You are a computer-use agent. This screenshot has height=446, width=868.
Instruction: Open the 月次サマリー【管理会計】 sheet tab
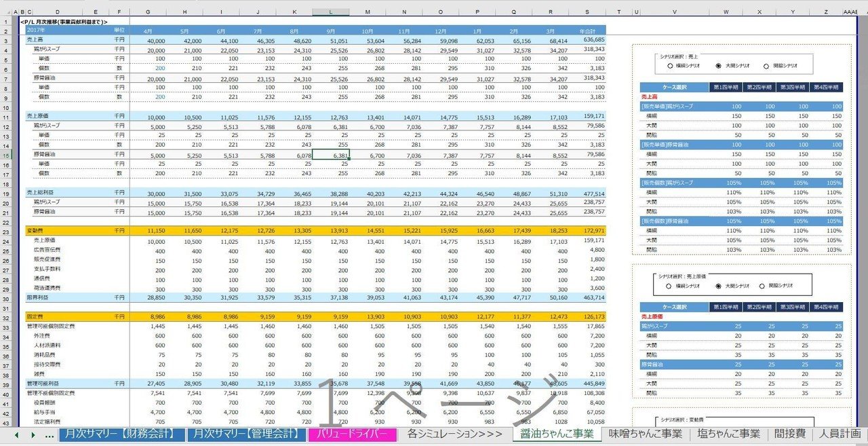click(x=246, y=434)
